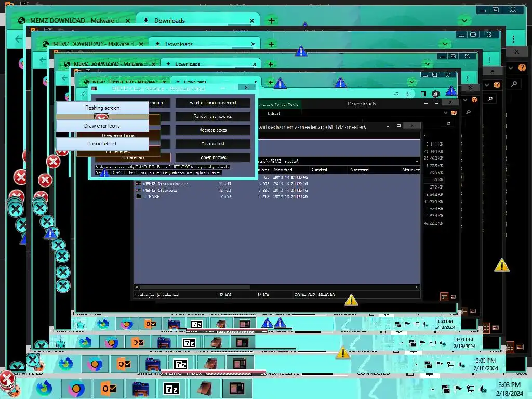
Task: Open the MEMZ app icon on bottom taskbar
Action: (x=236, y=389)
